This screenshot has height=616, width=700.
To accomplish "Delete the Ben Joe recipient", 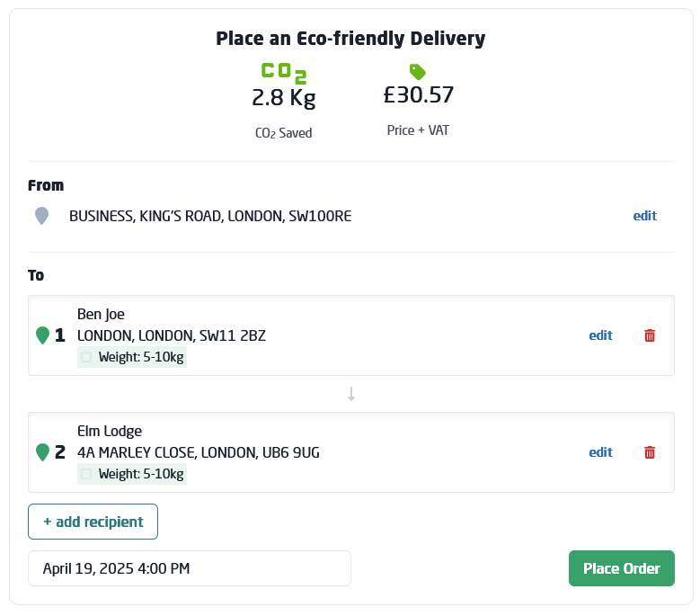I will click(x=650, y=335).
